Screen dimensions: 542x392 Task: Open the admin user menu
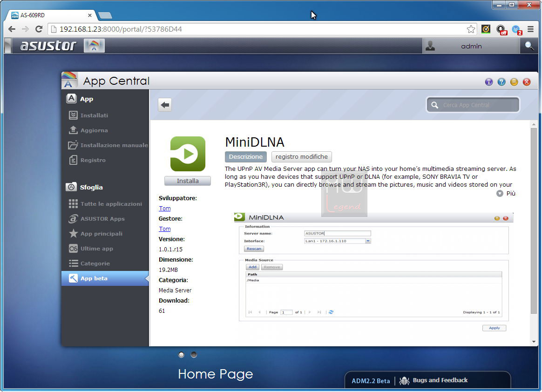click(x=471, y=46)
